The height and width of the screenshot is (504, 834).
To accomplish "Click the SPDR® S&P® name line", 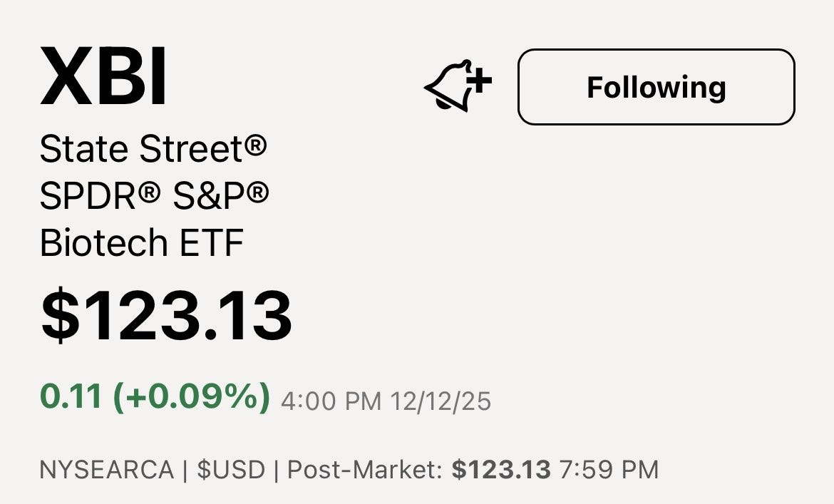I will click(x=154, y=195).
